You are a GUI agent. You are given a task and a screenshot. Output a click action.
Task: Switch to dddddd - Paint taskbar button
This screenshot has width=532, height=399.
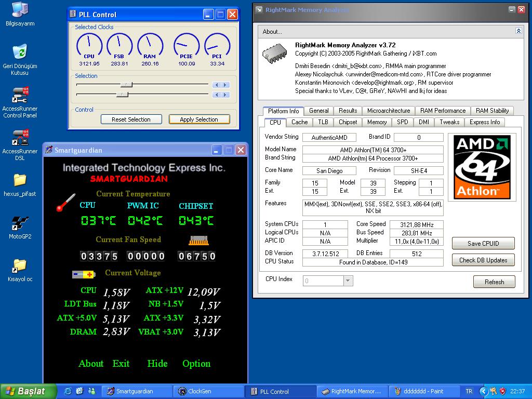(x=423, y=391)
